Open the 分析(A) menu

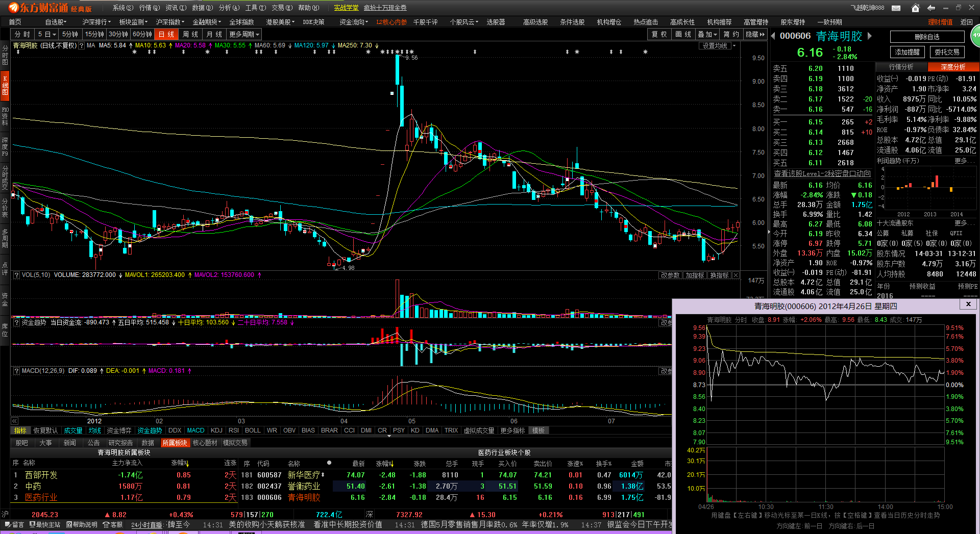coord(229,8)
